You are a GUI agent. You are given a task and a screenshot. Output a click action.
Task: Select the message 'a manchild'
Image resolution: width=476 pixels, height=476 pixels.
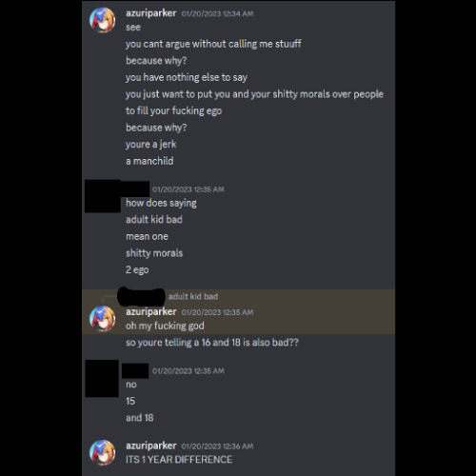click(x=149, y=161)
